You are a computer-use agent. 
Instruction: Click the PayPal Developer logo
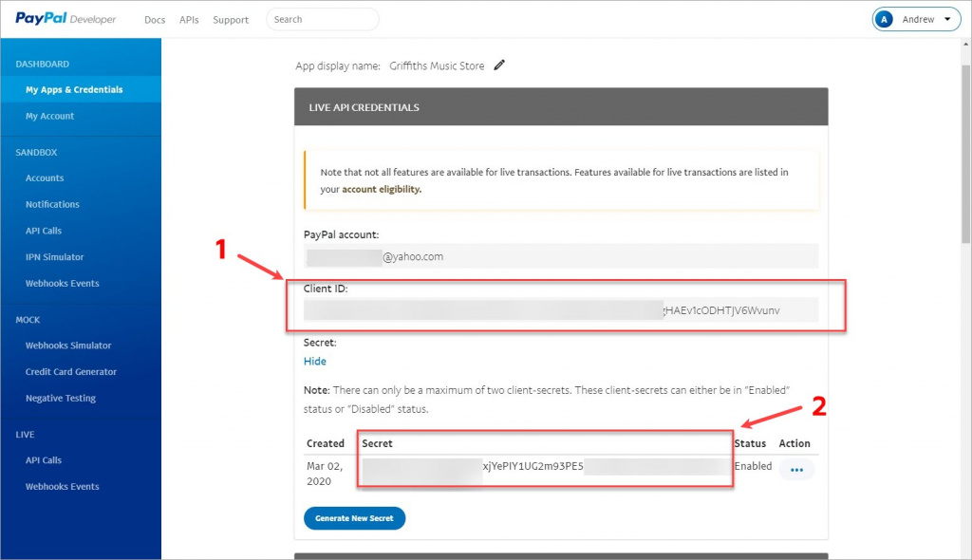[x=65, y=19]
